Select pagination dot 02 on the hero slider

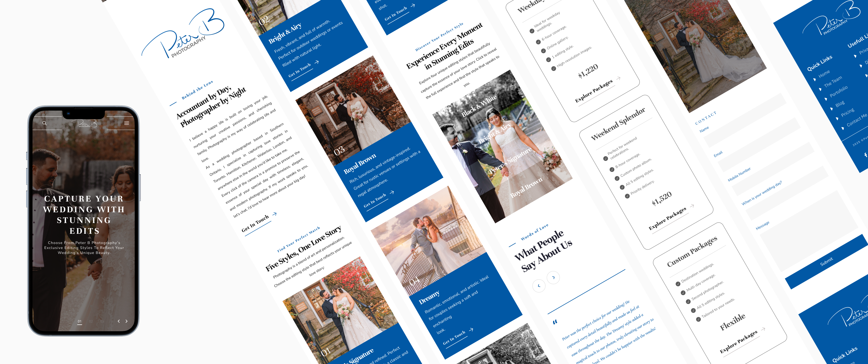(x=91, y=321)
